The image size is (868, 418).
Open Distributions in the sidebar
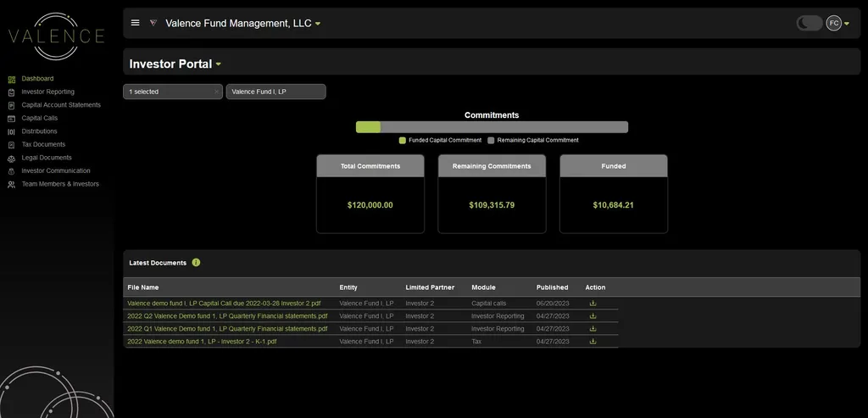(x=39, y=131)
